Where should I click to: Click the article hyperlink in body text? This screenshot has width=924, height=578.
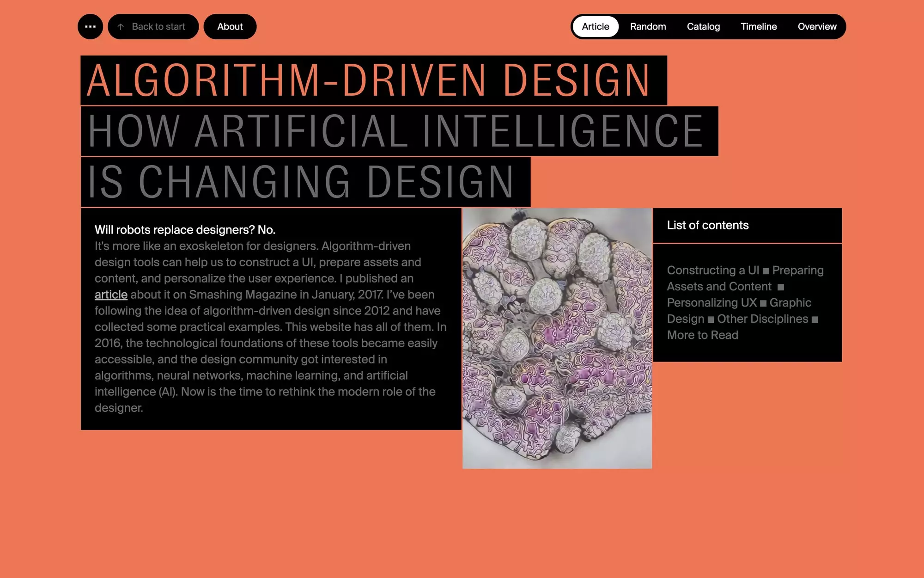(110, 295)
